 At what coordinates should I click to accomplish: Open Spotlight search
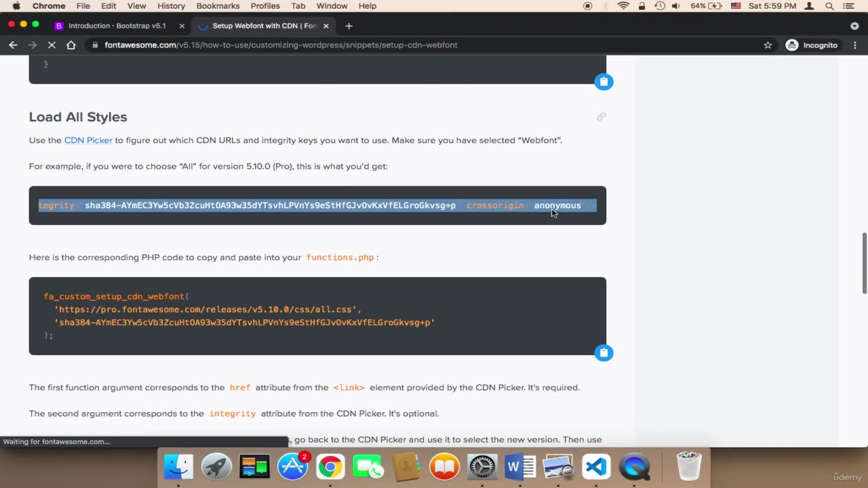[829, 6]
